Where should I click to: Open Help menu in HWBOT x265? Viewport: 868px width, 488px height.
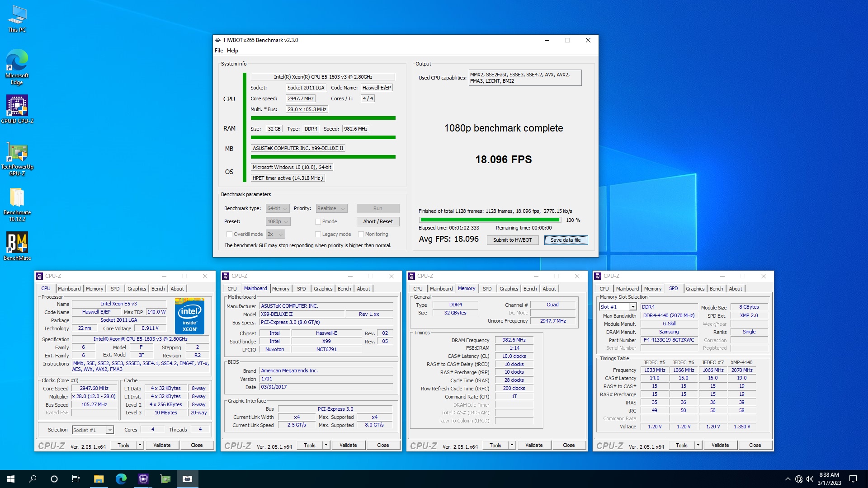232,51
